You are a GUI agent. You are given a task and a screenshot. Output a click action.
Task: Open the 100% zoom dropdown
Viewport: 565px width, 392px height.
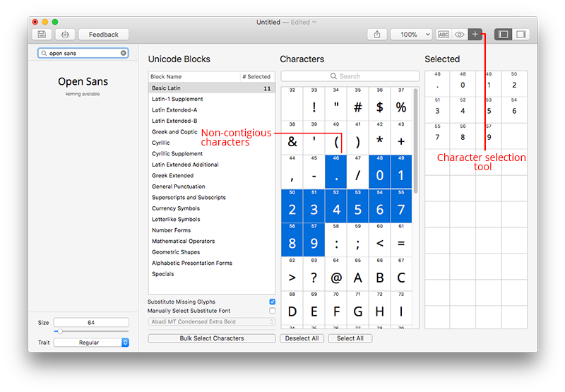click(x=411, y=35)
